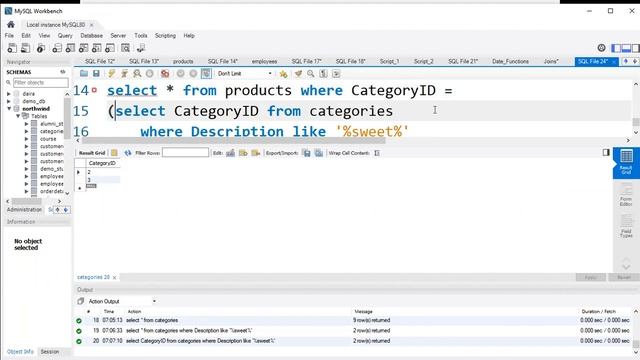The image size is (640, 360).
Task: Switch to the Session tab
Action: click(x=50, y=351)
